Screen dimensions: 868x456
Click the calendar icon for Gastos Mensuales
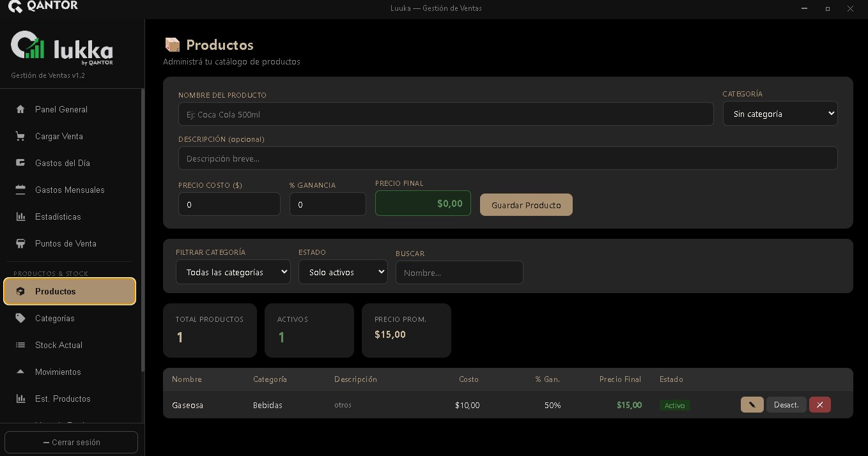(20, 190)
